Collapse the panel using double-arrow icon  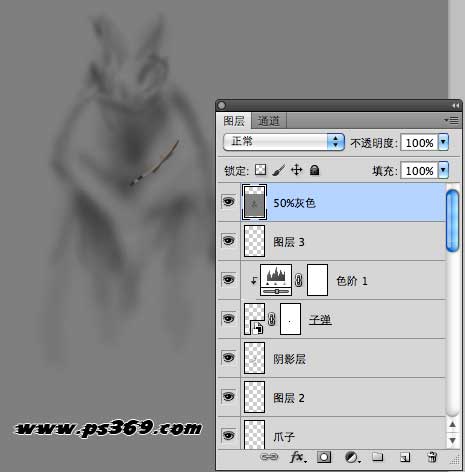coord(455,105)
